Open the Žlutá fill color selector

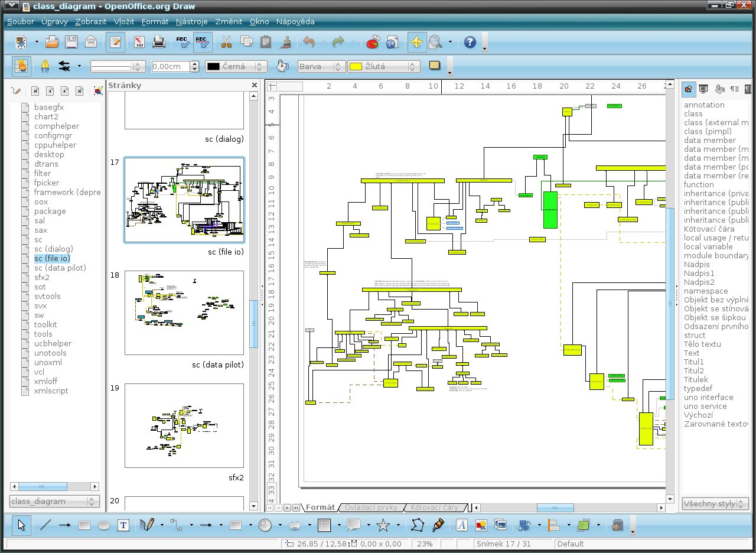384,67
